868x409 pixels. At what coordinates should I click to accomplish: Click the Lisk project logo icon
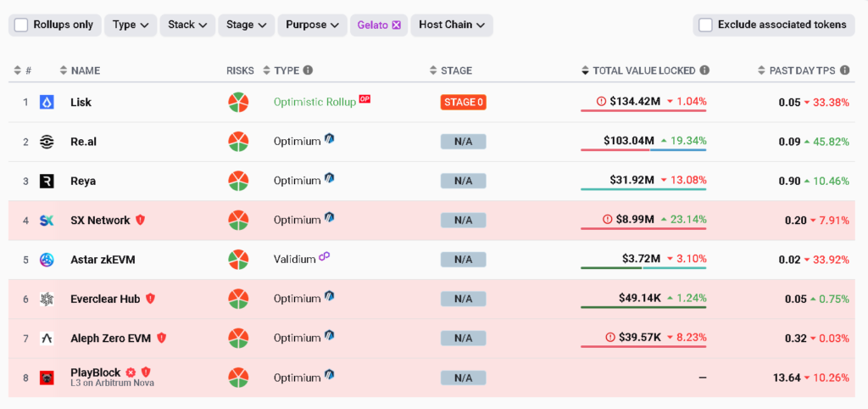47,103
